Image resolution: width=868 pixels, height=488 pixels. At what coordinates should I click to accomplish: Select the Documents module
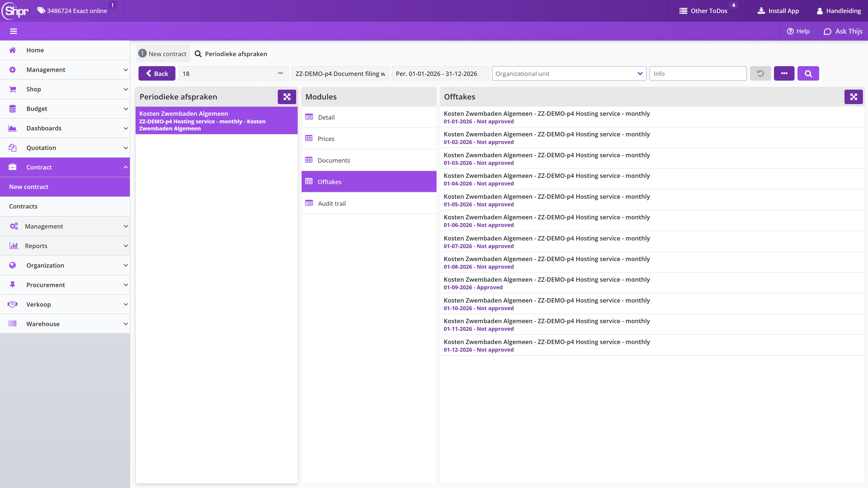pos(369,160)
